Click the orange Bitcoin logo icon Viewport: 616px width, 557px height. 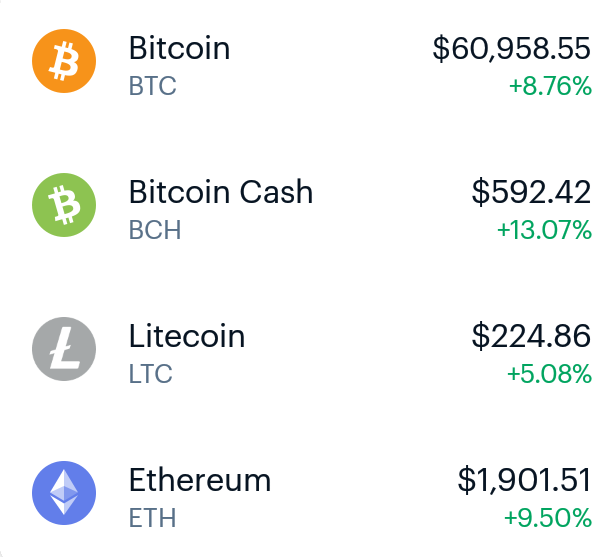(64, 61)
